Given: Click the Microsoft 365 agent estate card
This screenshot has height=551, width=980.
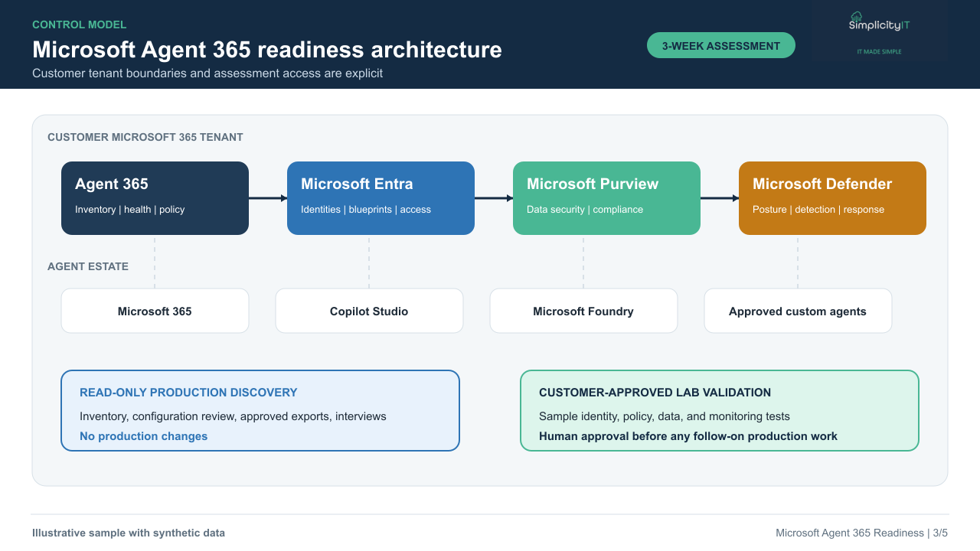Looking at the screenshot, I should [155, 311].
